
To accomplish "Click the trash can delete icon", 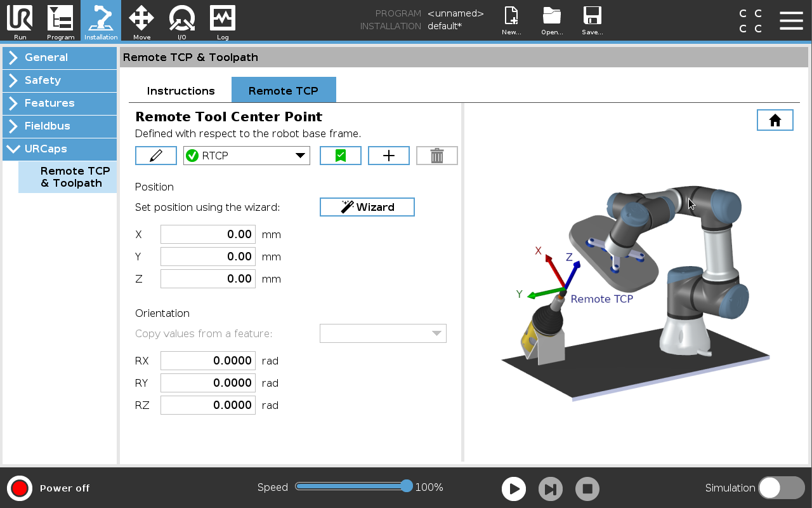I will pos(436,156).
